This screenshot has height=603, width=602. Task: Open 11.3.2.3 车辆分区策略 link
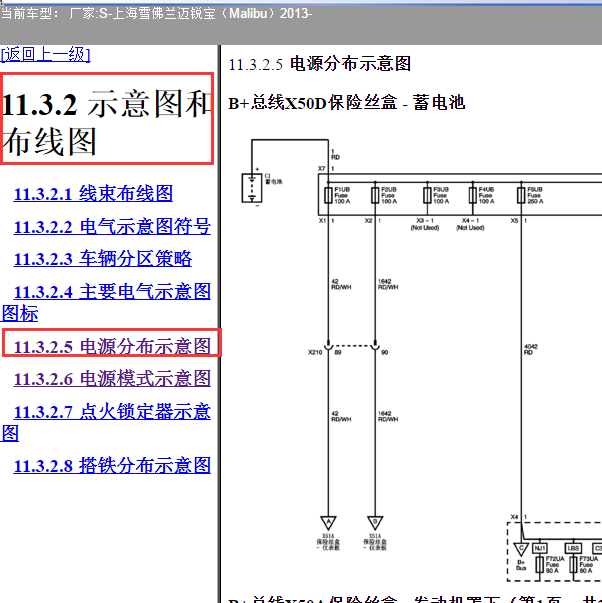[x=103, y=258]
